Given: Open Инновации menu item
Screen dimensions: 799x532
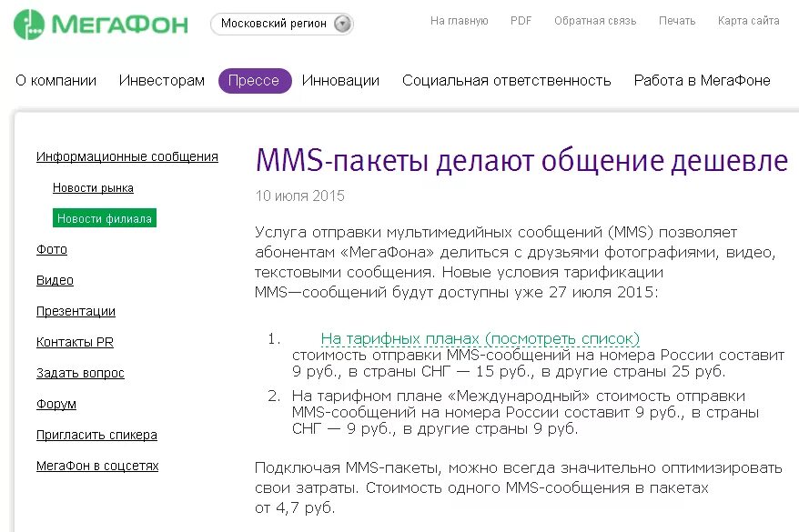Looking at the screenshot, I should coord(340,80).
